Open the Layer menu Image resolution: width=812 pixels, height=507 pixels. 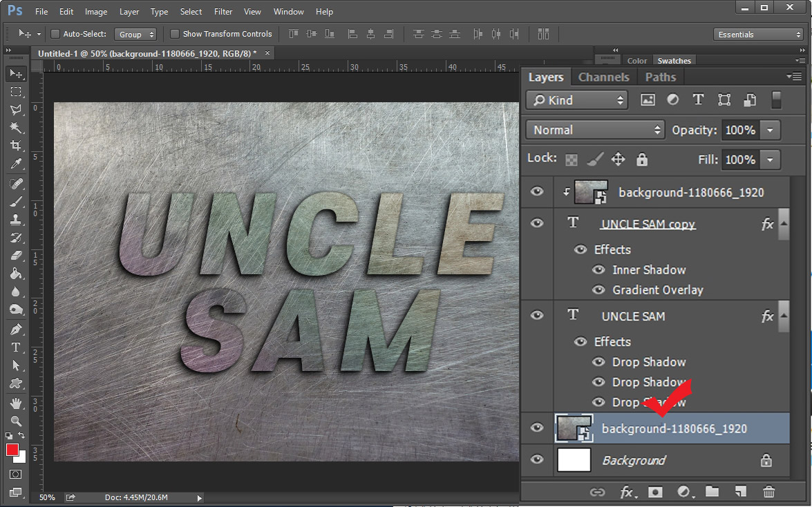[129, 11]
